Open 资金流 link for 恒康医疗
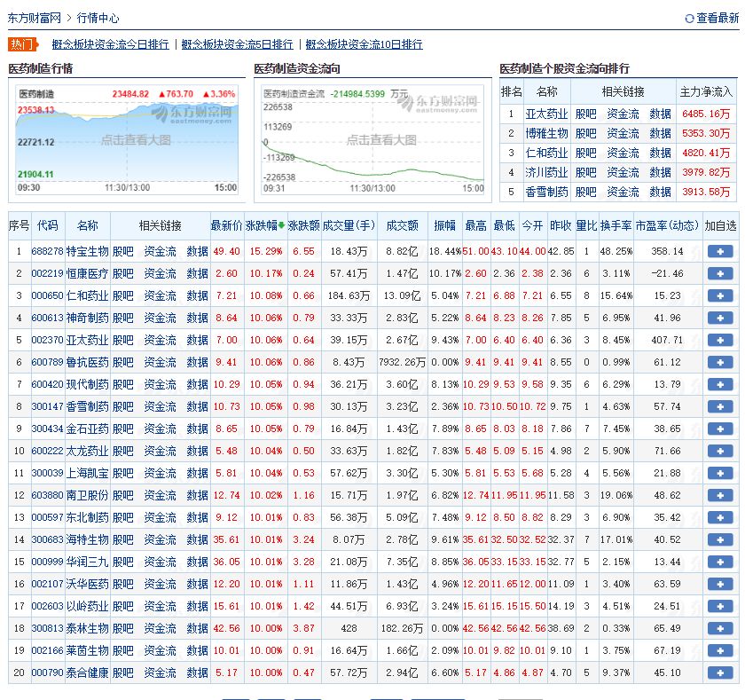Viewport: 745px width, 700px height. [x=161, y=274]
